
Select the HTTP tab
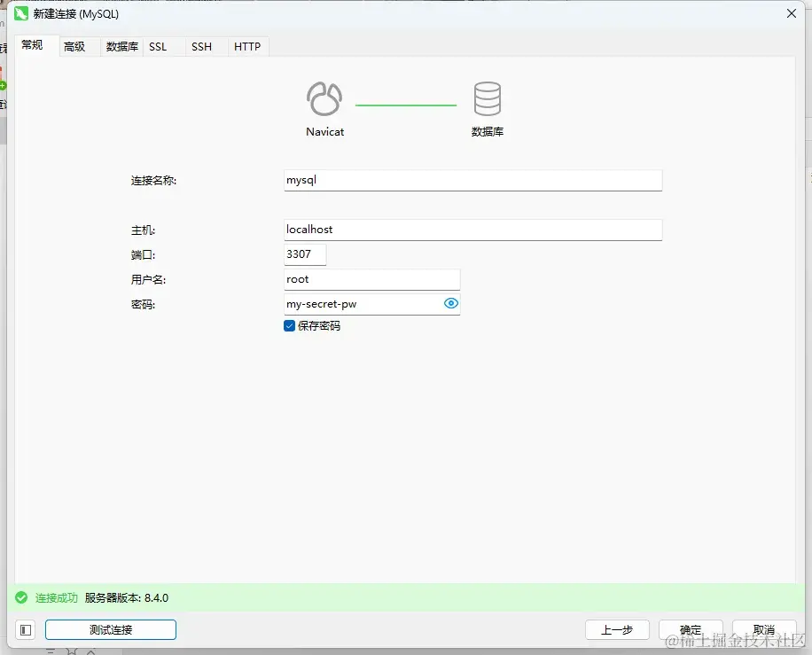click(247, 47)
